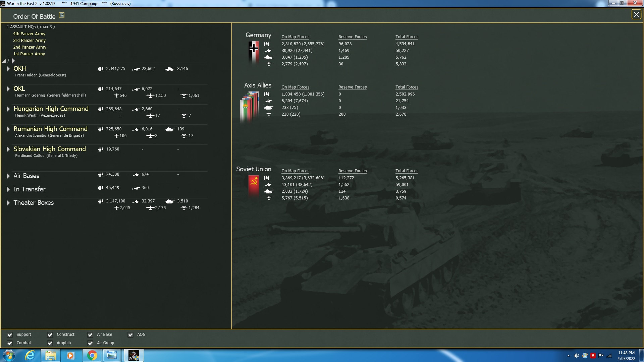Select the OKL headquarters name
644x362 pixels.
pos(19,89)
